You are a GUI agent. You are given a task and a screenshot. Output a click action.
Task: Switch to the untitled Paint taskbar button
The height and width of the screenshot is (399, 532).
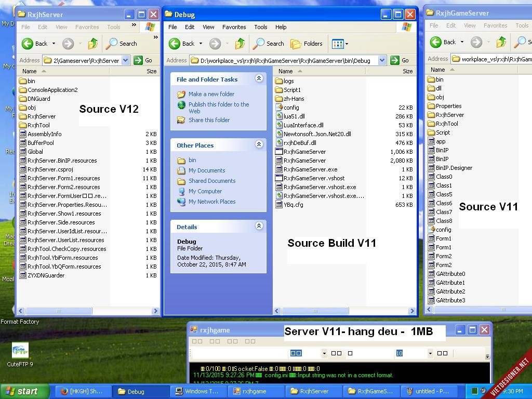pyautogui.click(x=429, y=391)
